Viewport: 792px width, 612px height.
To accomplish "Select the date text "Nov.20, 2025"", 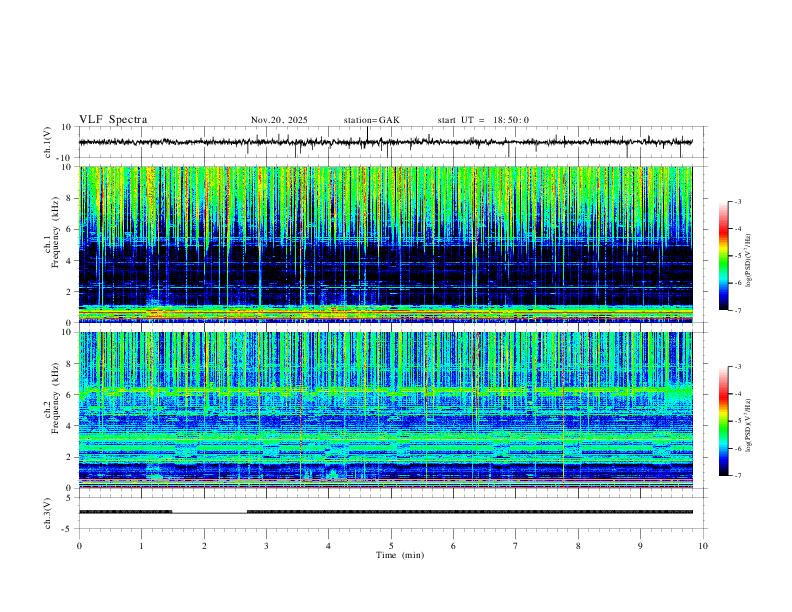I will click(279, 120).
